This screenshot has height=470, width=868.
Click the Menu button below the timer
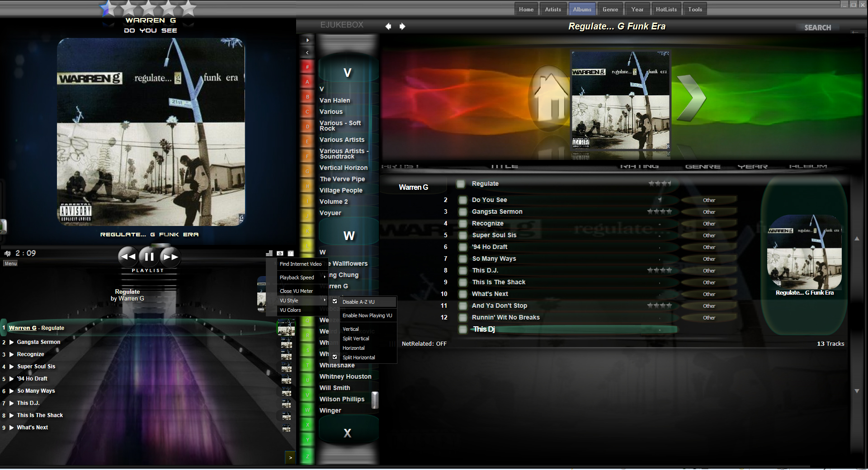[x=10, y=263]
